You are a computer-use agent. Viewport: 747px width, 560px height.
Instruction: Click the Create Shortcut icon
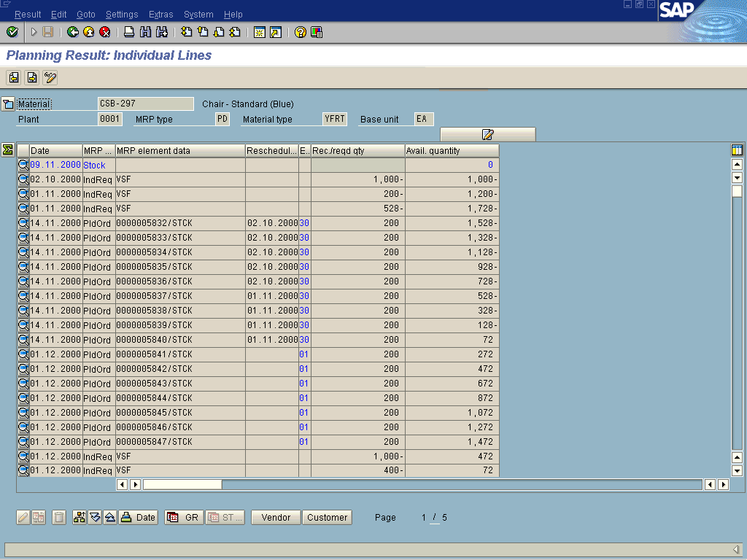[276, 32]
